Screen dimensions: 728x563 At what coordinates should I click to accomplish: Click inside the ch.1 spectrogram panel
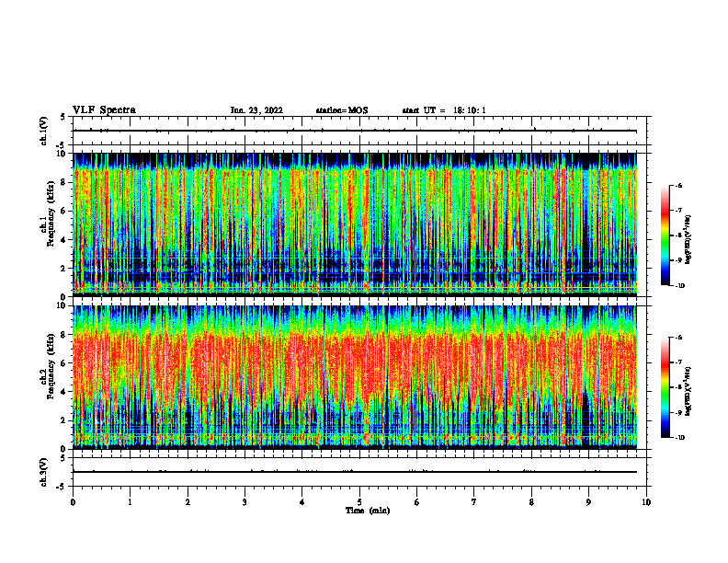click(x=355, y=224)
